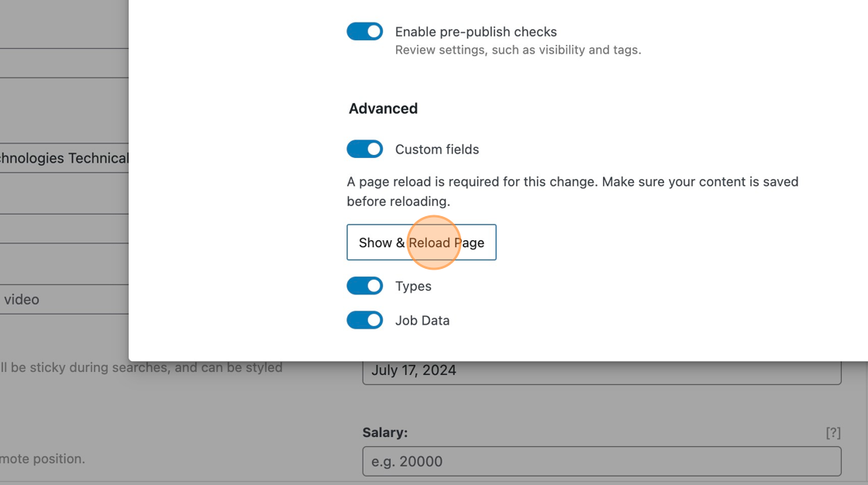Screen dimensions: 868x485
Task: Turn off the Types panel toggle
Action: pos(364,286)
